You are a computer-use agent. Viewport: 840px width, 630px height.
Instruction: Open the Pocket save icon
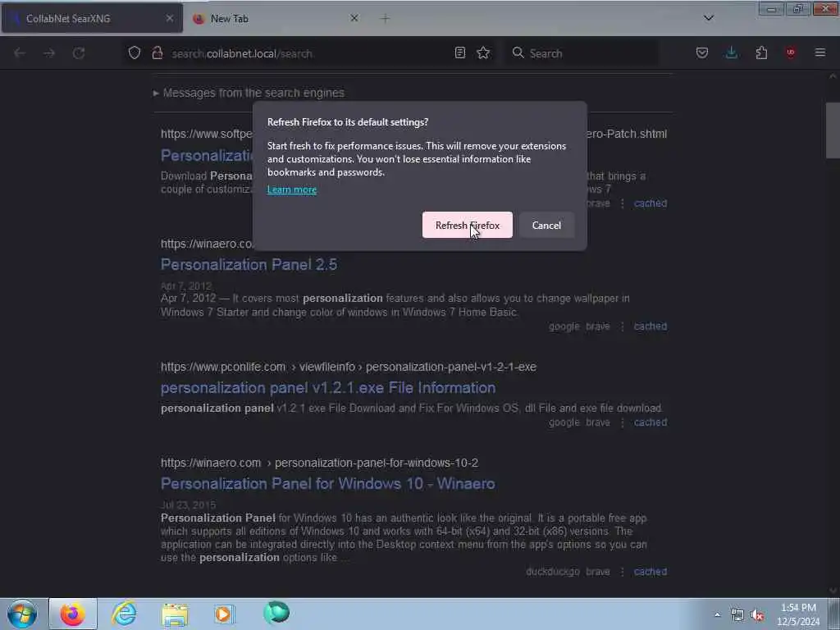[x=702, y=52]
